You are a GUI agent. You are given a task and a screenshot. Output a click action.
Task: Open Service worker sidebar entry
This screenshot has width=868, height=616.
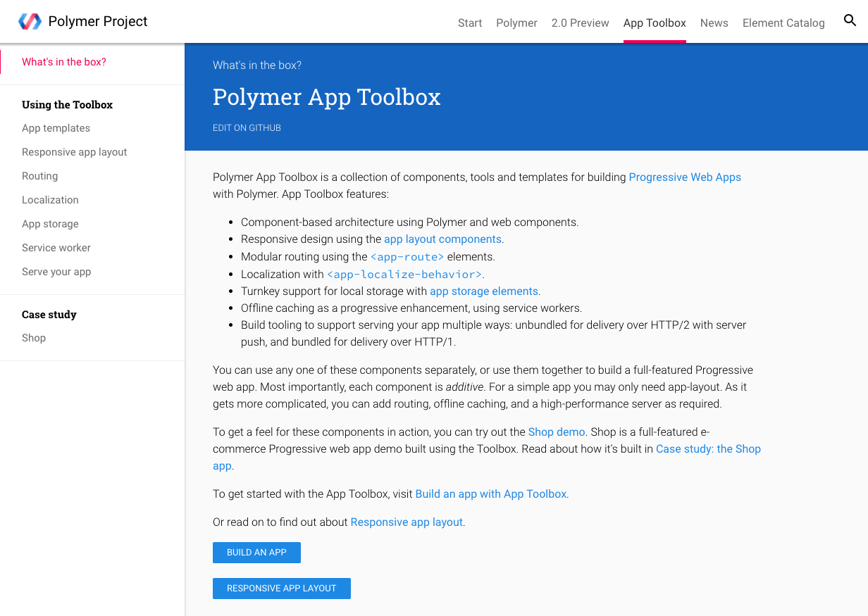pos(56,248)
